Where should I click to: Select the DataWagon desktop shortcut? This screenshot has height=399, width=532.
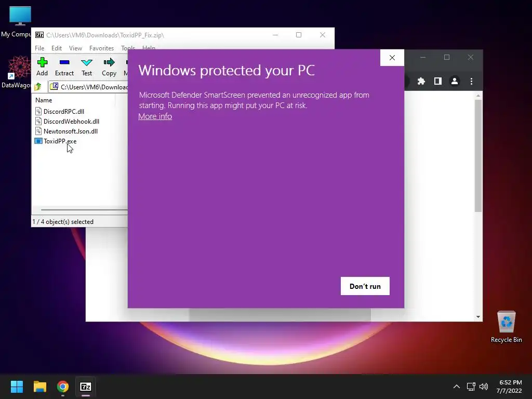pos(16,72)
